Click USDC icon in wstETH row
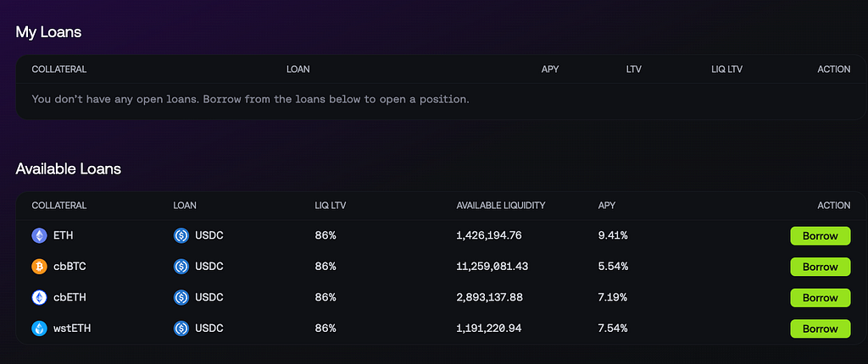This screenshot has width=868, height=364. coord(181,328)
